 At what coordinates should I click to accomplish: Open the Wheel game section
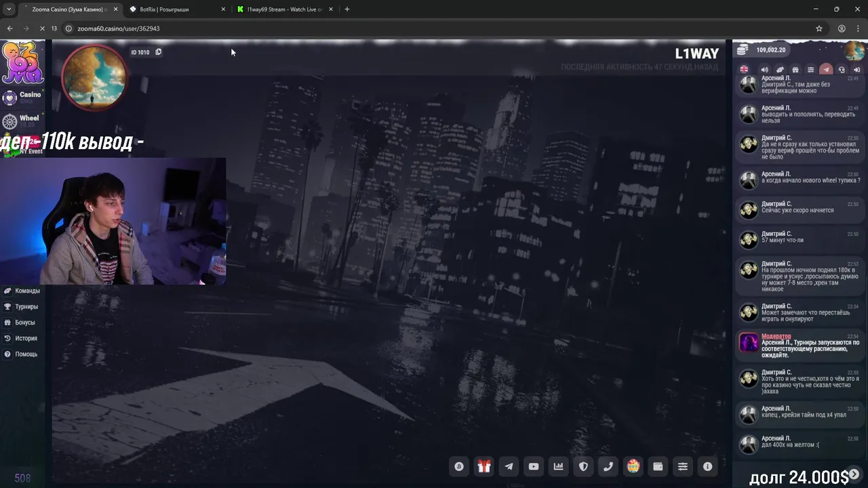click(x=22, y=121)
